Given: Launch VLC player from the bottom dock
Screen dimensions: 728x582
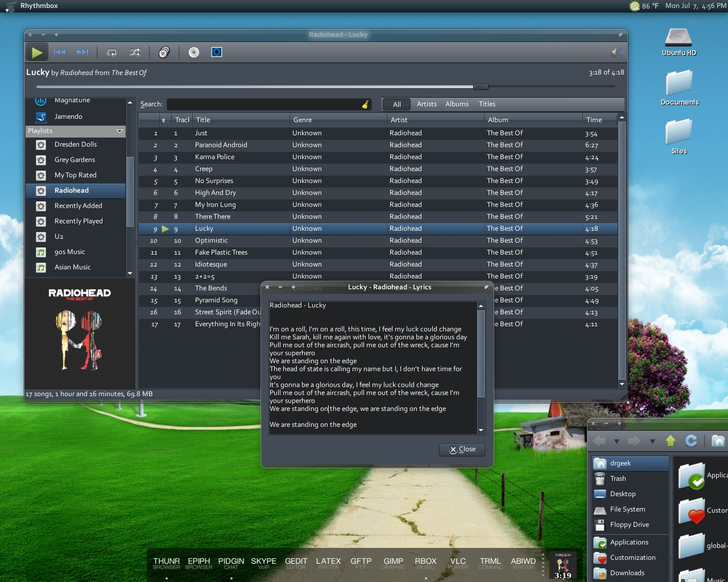Looking at the screenshot, I should pyautogui.click(x=458, y=563).
